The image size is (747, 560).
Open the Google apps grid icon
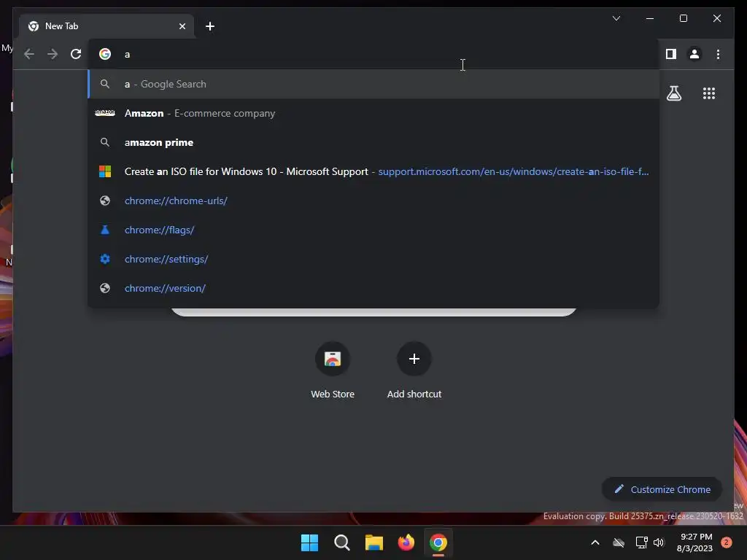(709, 93)
